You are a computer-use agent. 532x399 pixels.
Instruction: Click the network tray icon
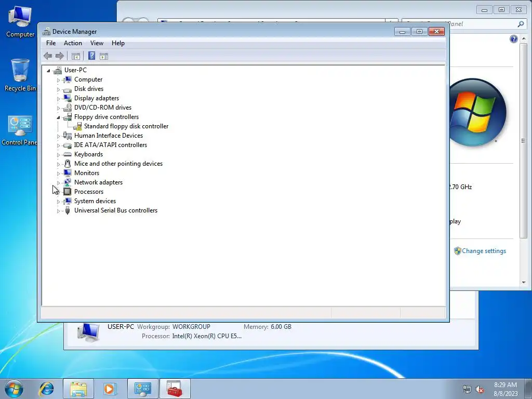coord(467,390)
